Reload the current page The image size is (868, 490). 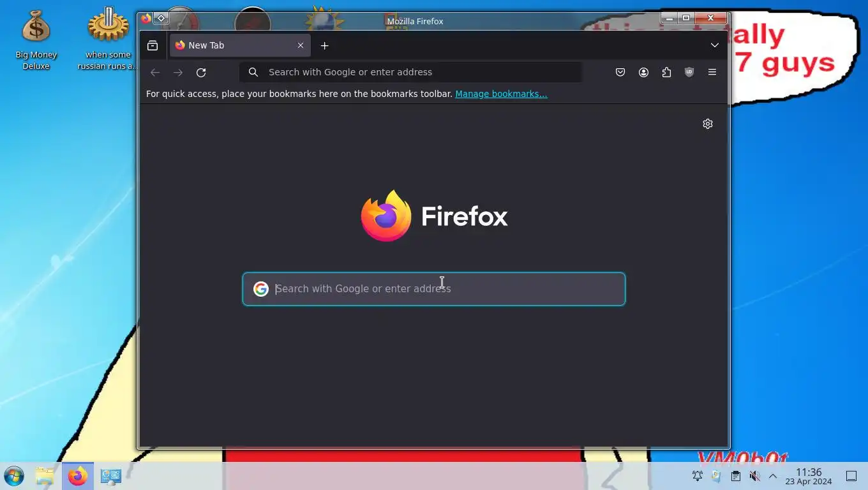pos(201,72)
